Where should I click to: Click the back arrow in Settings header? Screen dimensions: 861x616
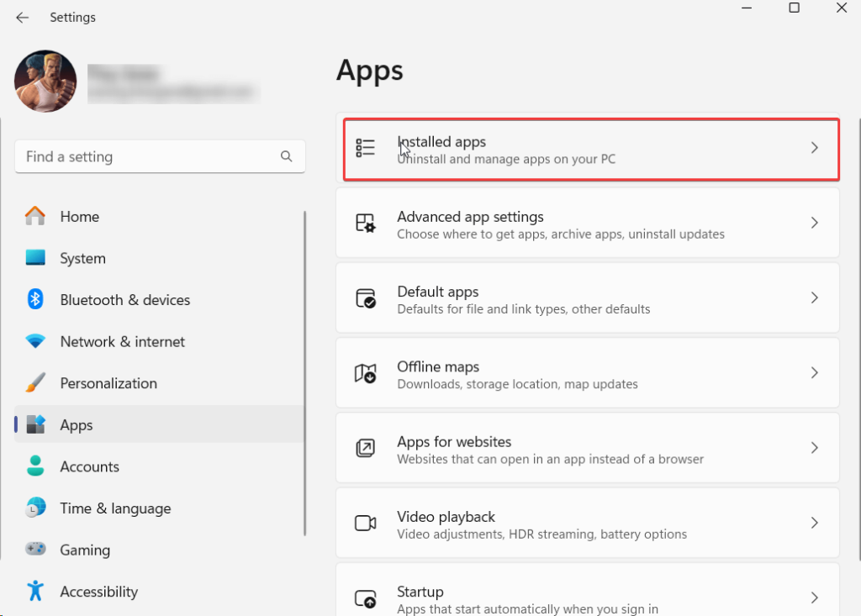[23, 18]
